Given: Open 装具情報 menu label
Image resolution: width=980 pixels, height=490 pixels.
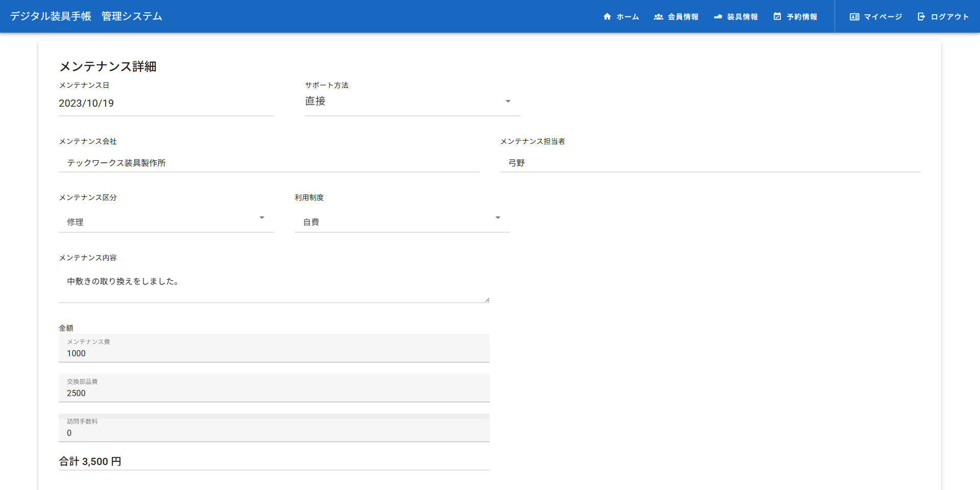Looking at the screenshot, I should [743, 17].
